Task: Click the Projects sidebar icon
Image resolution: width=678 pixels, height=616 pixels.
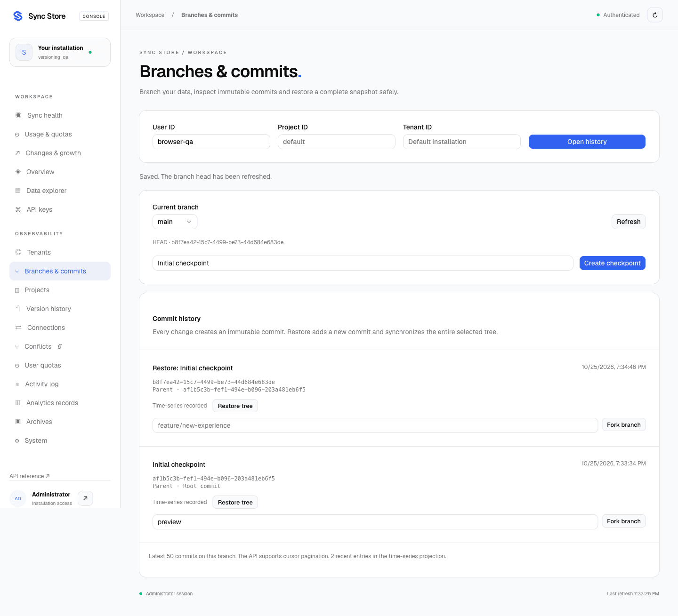Action: click(x=17, y=290)
